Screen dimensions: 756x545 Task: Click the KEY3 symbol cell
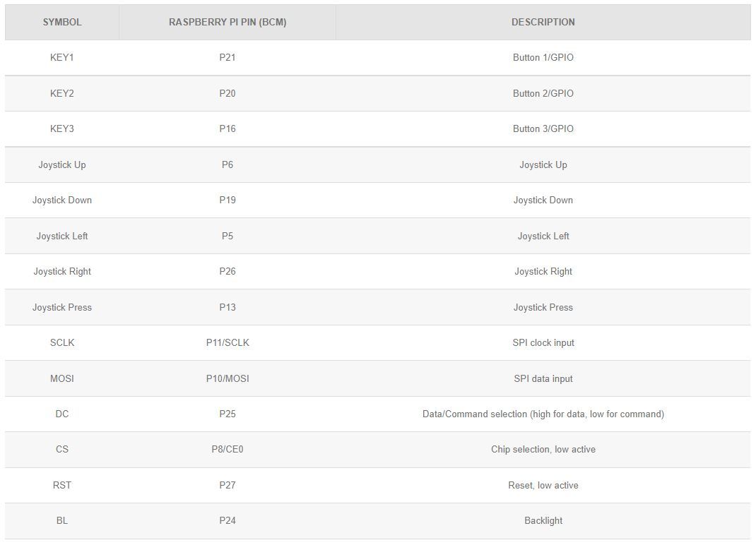click(x=62, y=129)
